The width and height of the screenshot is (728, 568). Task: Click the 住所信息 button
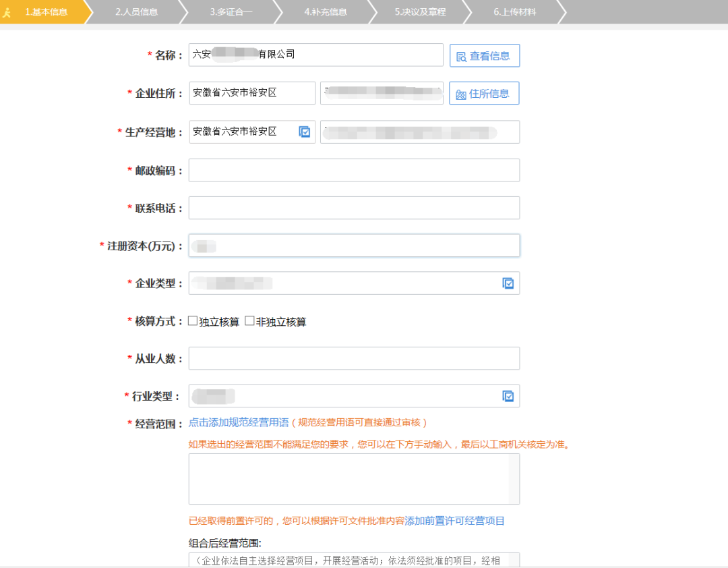(484, 94)
